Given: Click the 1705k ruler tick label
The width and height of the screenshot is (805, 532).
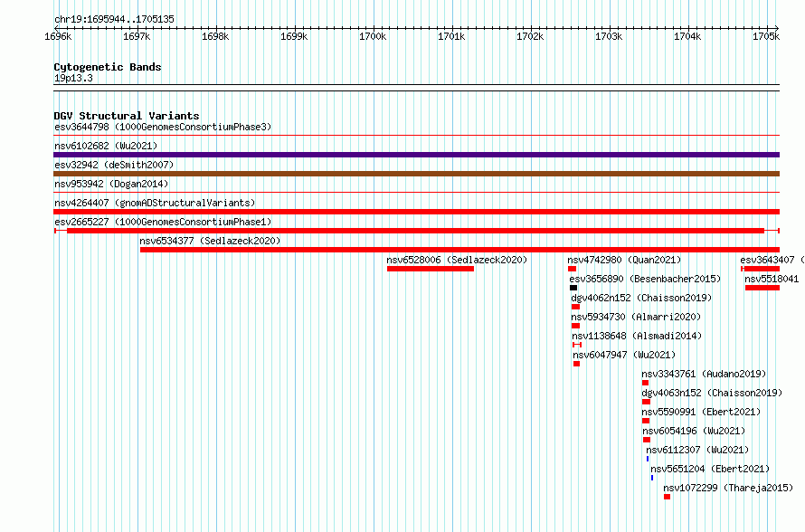Looking at the screenshot, I should [x=766, y=36].
